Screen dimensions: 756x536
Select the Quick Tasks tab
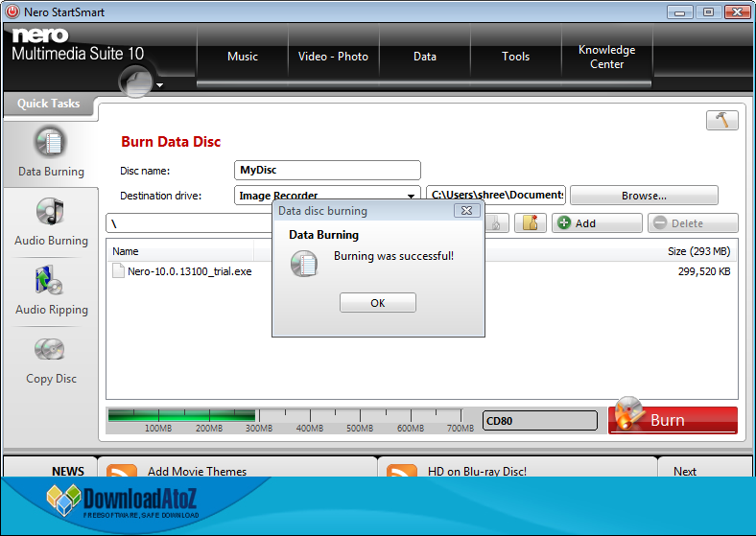[48, 104]
